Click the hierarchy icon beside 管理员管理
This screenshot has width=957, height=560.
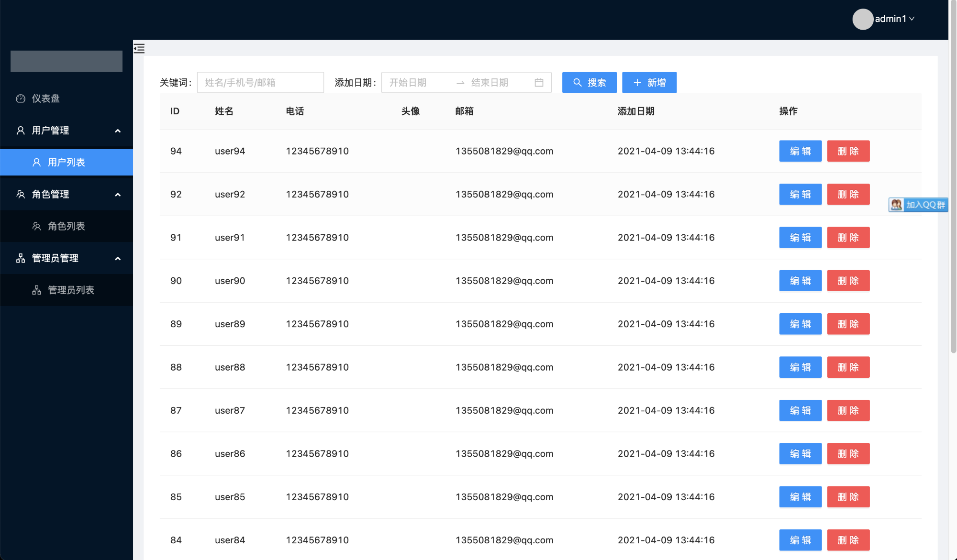21,258
